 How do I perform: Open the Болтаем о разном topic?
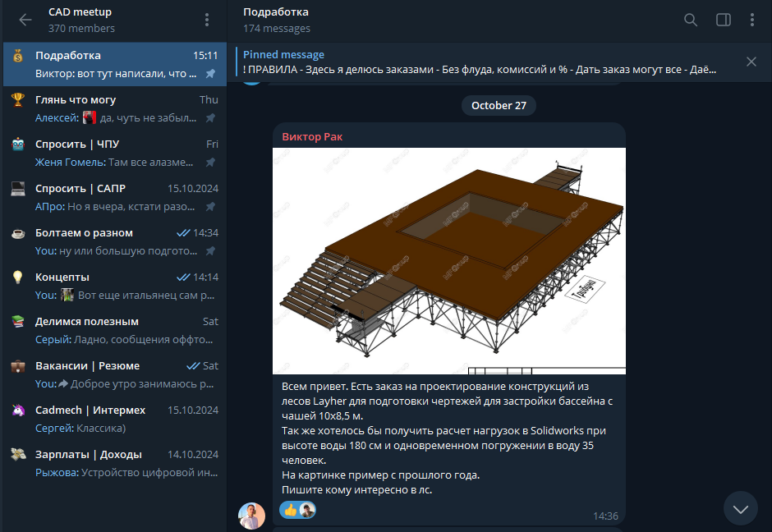point(115,241)
